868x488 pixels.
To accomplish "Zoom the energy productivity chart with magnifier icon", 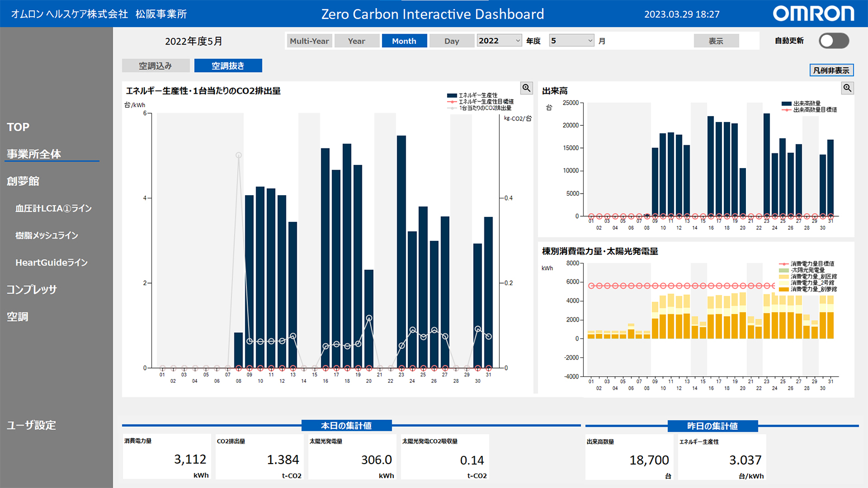I will pyautogui.click(x=526, y=88).
